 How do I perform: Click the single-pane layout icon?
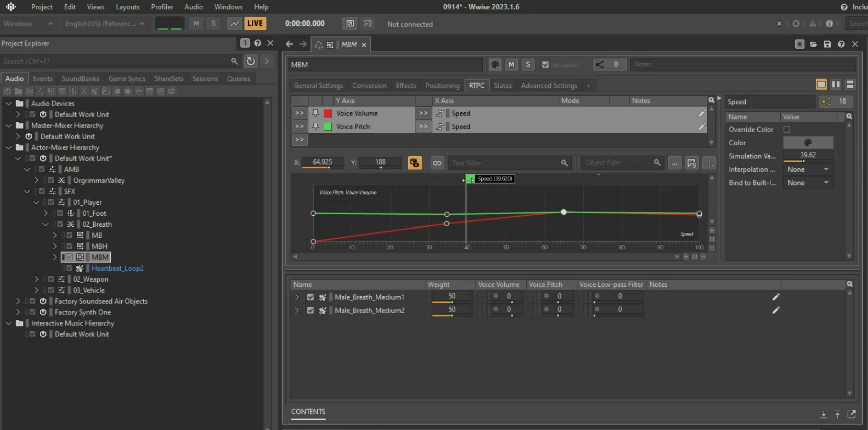[x=821, y=84]
